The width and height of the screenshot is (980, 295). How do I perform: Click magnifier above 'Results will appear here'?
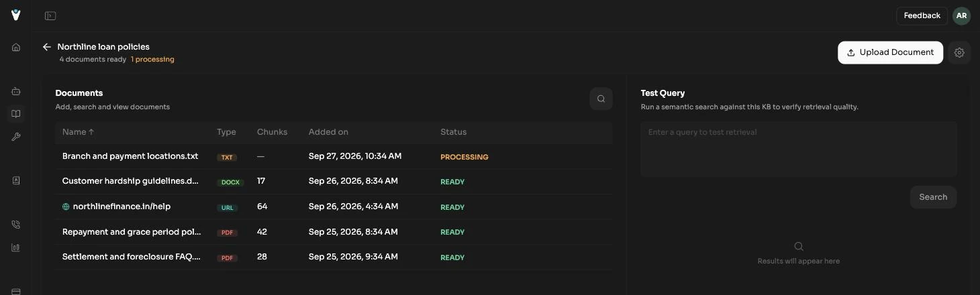coord(799,247)
